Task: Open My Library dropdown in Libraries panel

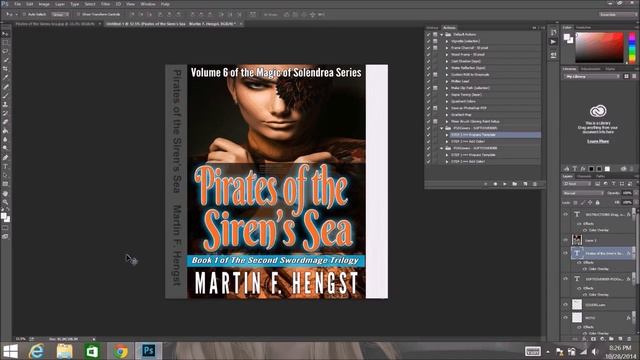Action: pyautogui.click(x=592, y=76)
